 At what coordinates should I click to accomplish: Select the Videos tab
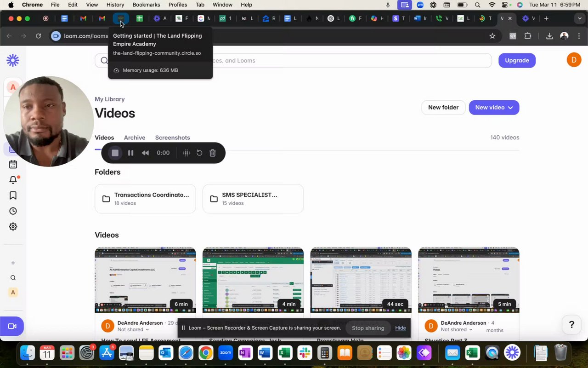pos(104,138)
